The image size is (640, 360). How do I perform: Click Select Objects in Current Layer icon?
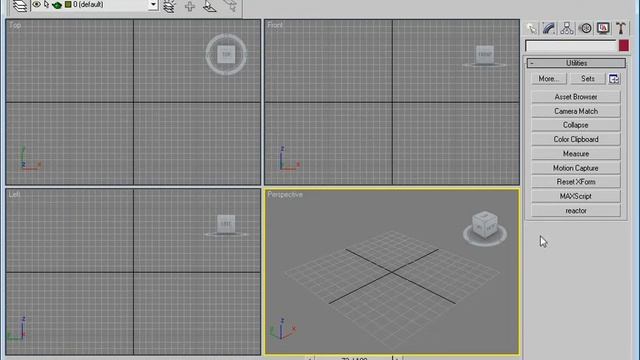pyautogui.click(x=209, y=6)
